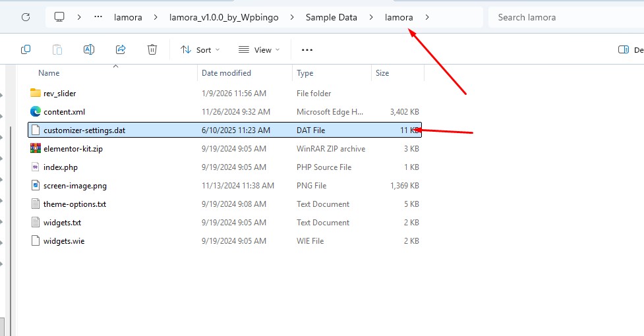This screenshot has height=336, width=644.
Task: Click the Rename icon in toolbar
Action: (x=89, y=49)
